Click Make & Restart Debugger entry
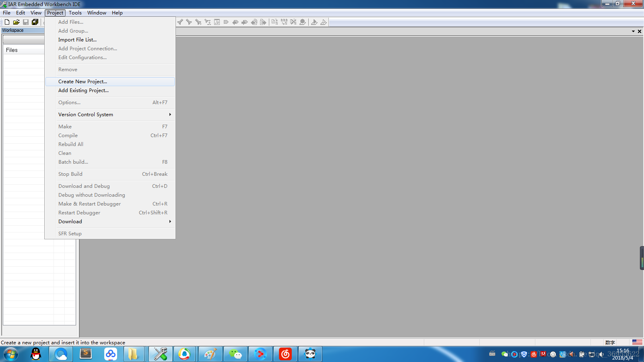 (x=110, y=204)
